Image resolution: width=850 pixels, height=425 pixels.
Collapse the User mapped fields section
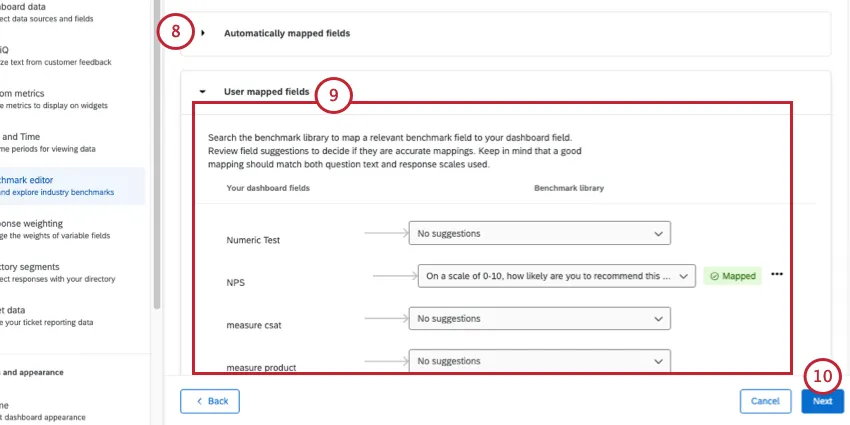pos(203,91)
